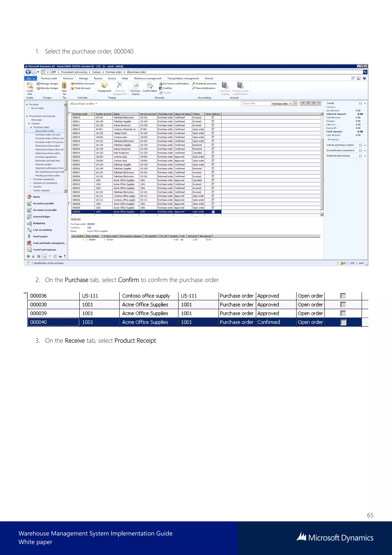Click the Refresh link in Totals
The width and height of the screenshot is (392, 555).
pyautogui.click(x=333, y=140)
